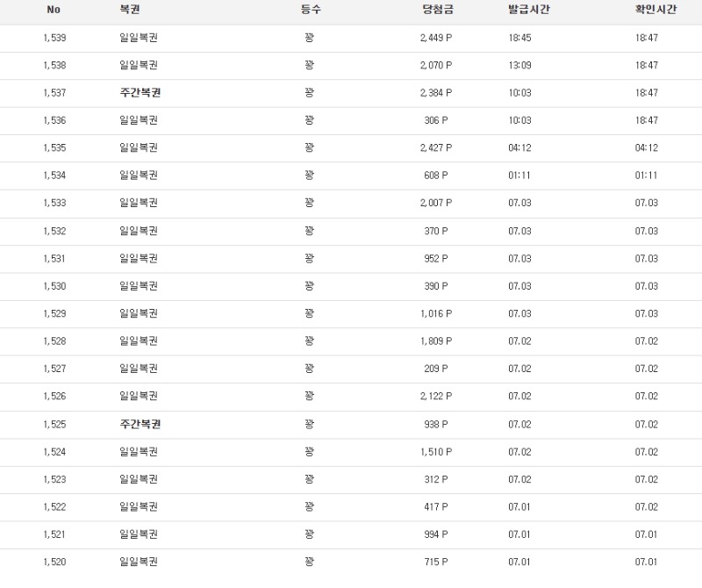Click the 등수 column header
This screenshot has width=702, height=588.
(311, 9)
